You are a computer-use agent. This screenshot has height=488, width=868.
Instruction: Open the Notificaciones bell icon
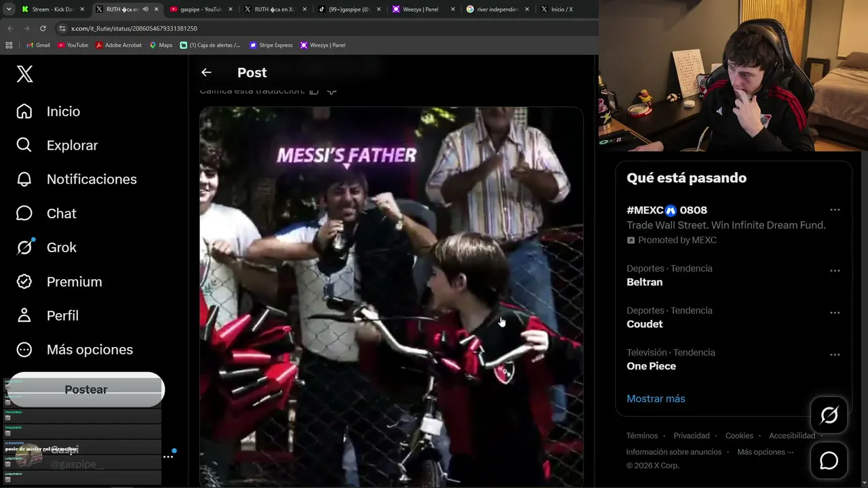[24, 179]
